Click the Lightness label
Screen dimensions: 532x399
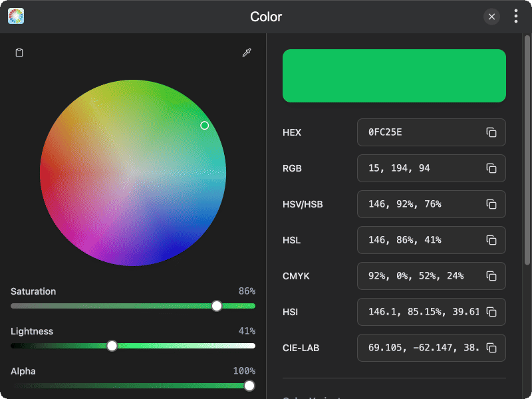click(x=32, y=331)
